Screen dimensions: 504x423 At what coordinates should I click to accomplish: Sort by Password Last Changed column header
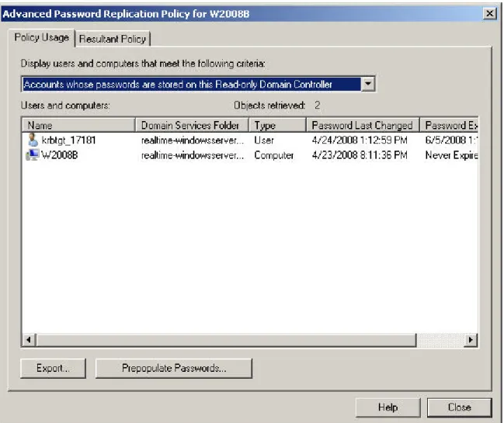pyautogui.click(x=363, y=125)
